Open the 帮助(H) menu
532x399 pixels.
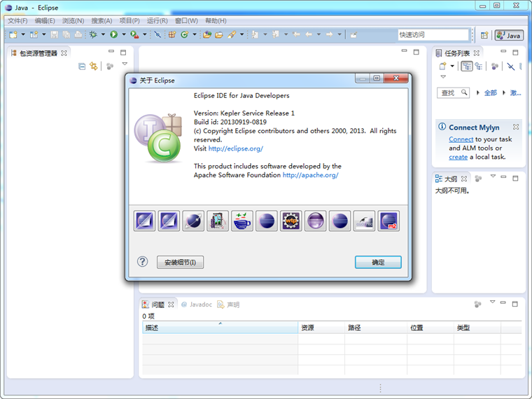coord(216,21)
